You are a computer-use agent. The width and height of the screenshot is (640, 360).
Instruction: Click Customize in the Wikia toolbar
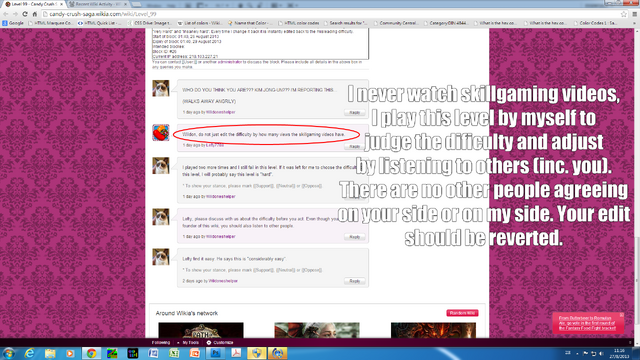[220, 342]
